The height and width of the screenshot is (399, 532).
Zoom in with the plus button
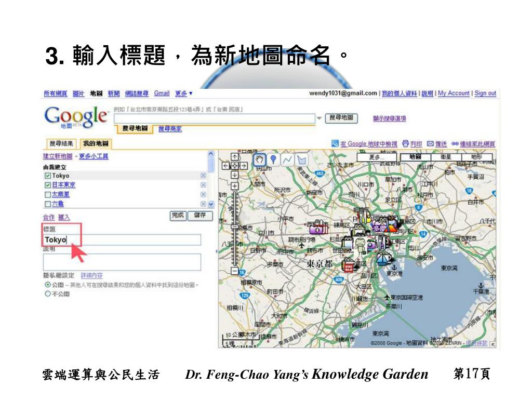tap(234, 186)
